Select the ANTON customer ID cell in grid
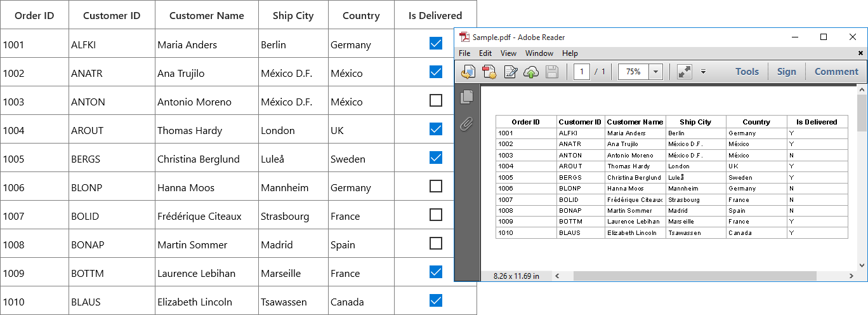The height and width of the screenshot is (315, 868). point(112,100)
